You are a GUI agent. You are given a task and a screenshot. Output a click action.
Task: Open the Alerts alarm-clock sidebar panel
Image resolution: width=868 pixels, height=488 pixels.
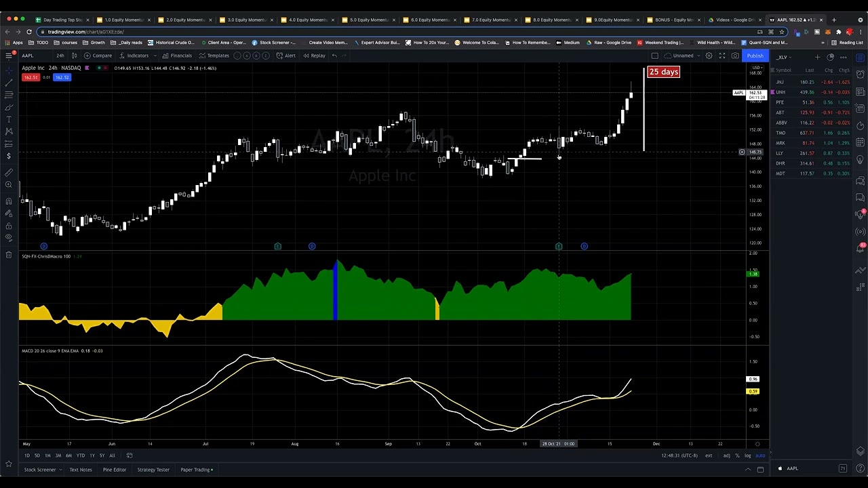click(x=861, y=73)
